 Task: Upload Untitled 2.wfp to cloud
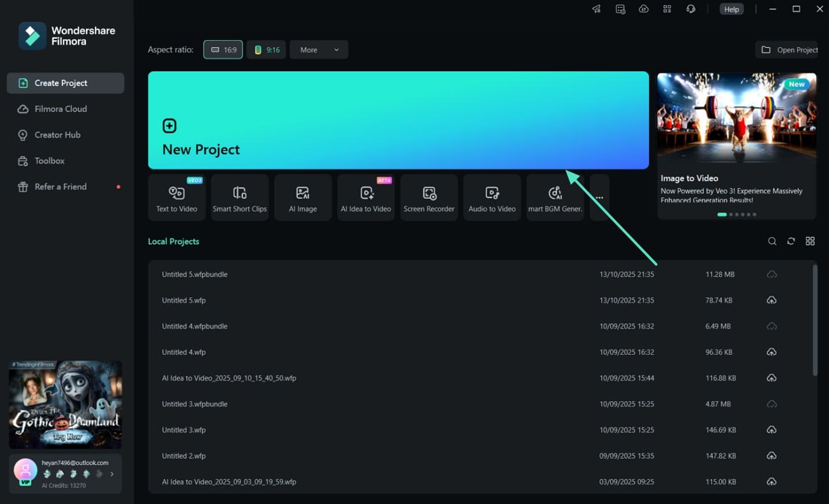coord(772,456)
